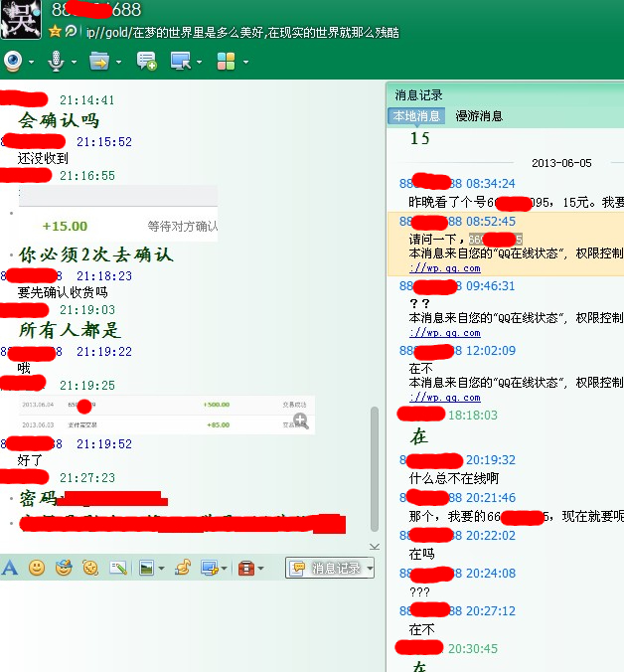The width and height of the screenshot is (624, 672).
Task: Start voice call using microphone icon
Action: coord(57,62)
